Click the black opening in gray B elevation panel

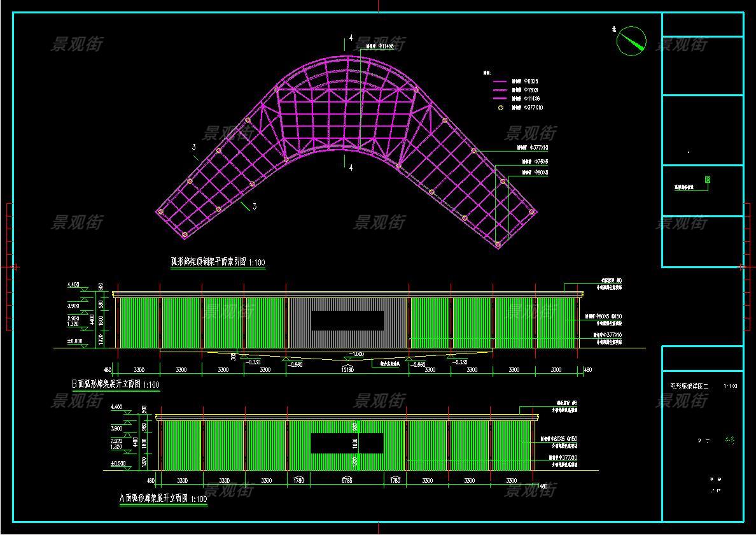tap(347, 321)
